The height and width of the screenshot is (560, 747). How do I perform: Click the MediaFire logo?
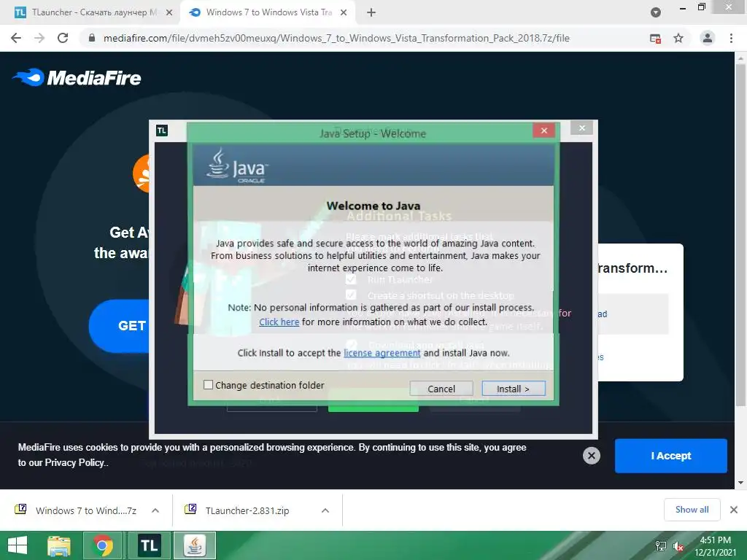tap(77, 77)
